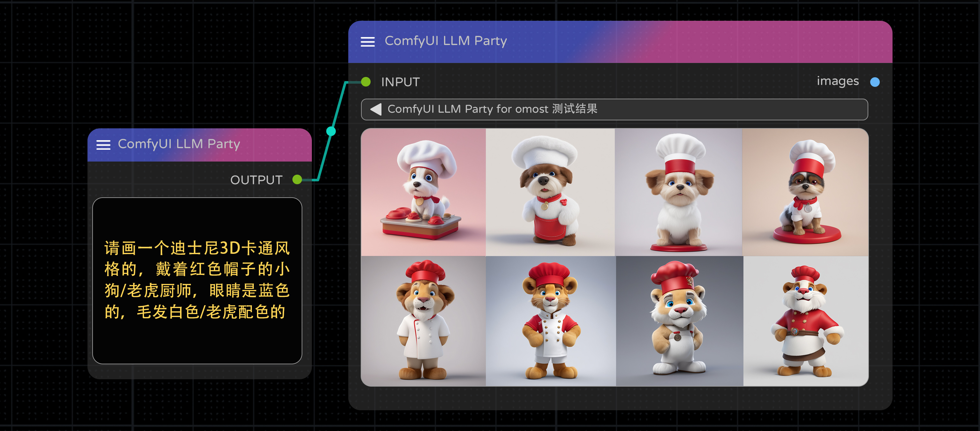Collapse the right ComfyUI LLM Party node
The width and height of the screenshot is (980, 431).
click(x=367, y=42)
